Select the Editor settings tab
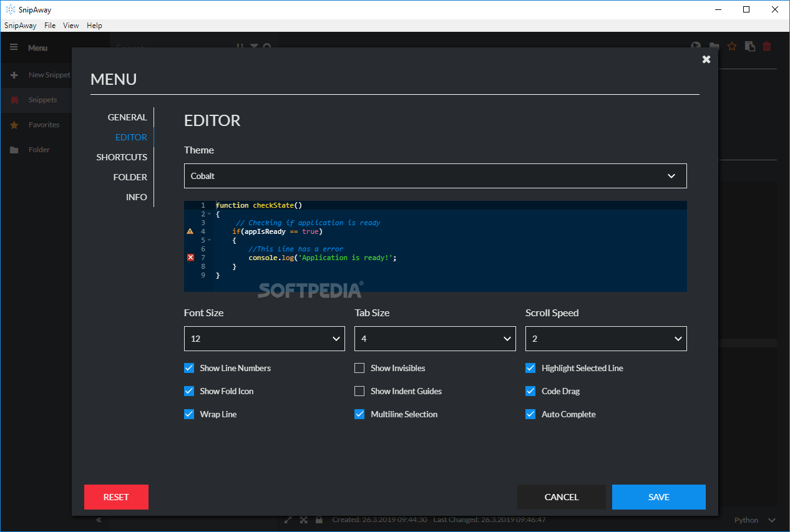Image resolution: width=790 pixels, height=532 pixels. pos(131,137)
